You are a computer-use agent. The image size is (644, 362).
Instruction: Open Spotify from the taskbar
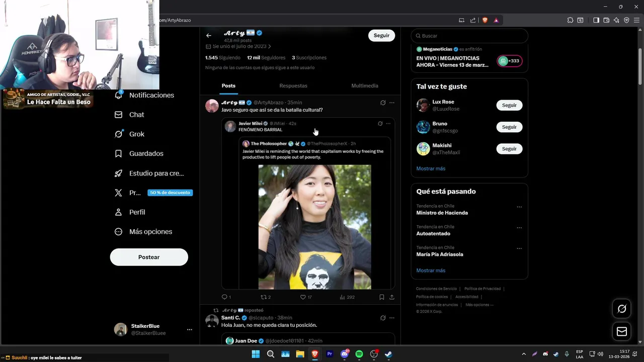click(x=359, y=354)
